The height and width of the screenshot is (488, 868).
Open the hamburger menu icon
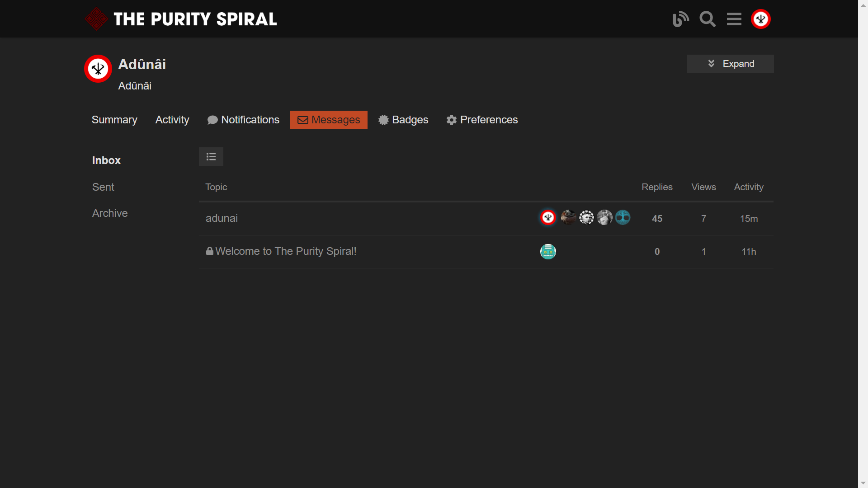734,19
